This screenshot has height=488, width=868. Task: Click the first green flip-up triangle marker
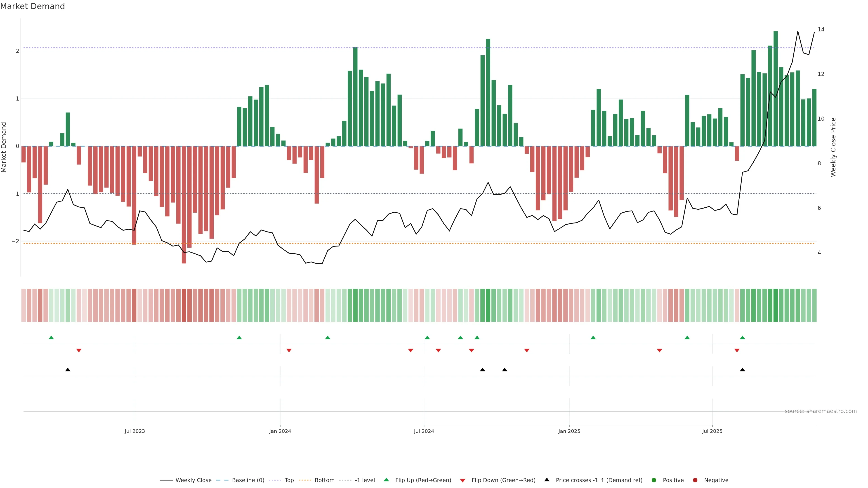[51, 338]
